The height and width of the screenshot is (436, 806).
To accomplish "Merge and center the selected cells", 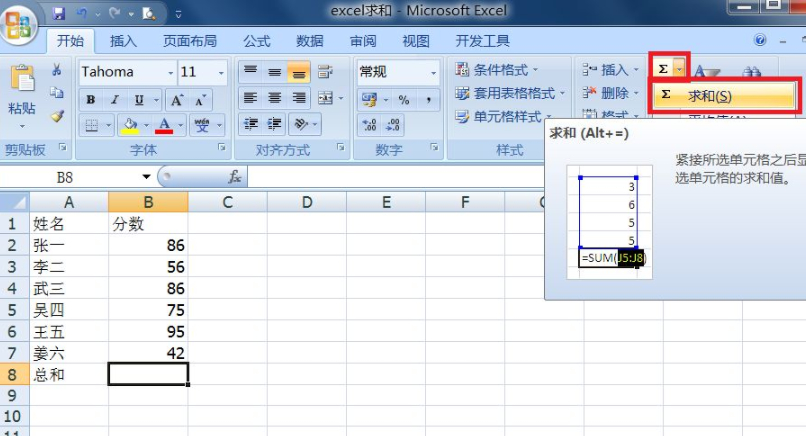I will (325, 98).
